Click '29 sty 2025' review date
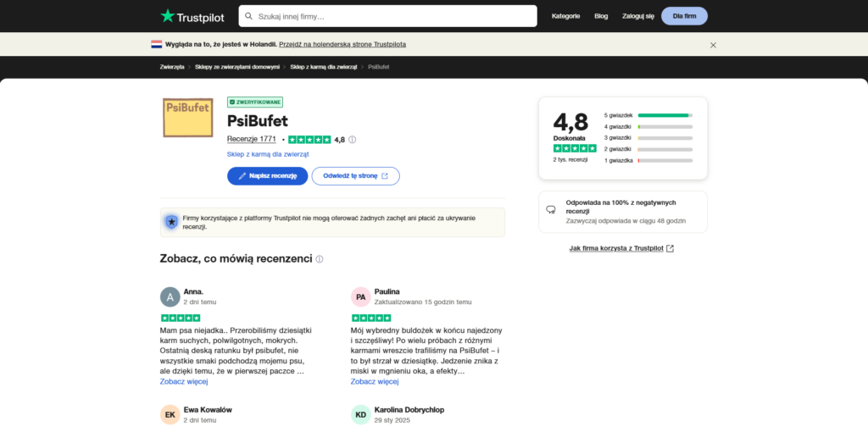 pyautogui.click(x=391, y=420)
